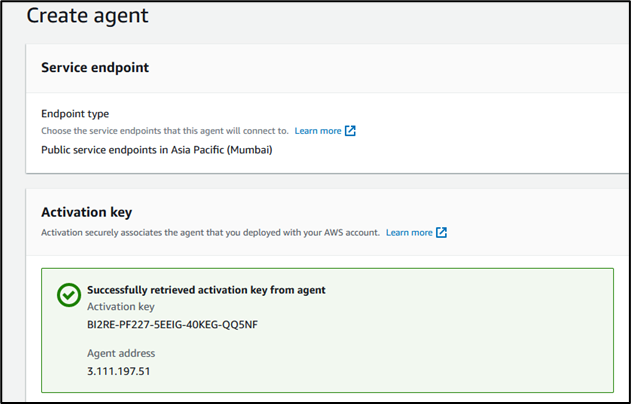The width and height of the screenshot is (631, 404).
Task: Click the Endpoint type label
Action: click(75, 114)
